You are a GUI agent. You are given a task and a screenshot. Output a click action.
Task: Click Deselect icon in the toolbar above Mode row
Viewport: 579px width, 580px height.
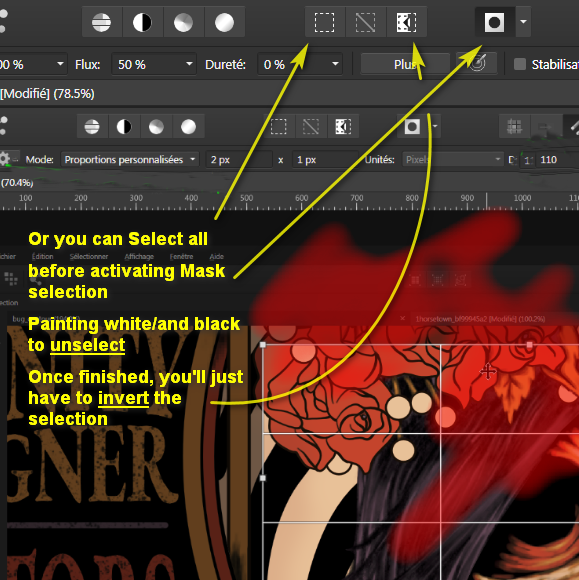tap(311, 127)
